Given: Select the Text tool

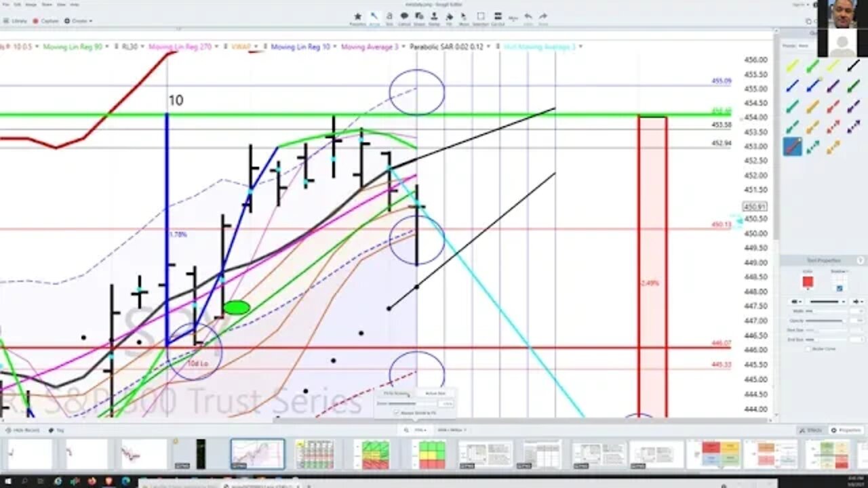Looking at the screenshot, I should [389, 18].
